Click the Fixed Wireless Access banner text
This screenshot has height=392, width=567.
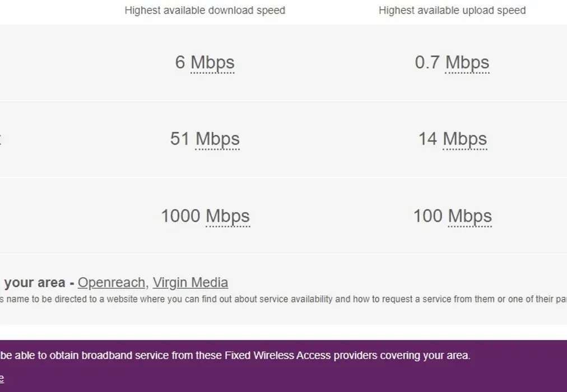point(235,356)
